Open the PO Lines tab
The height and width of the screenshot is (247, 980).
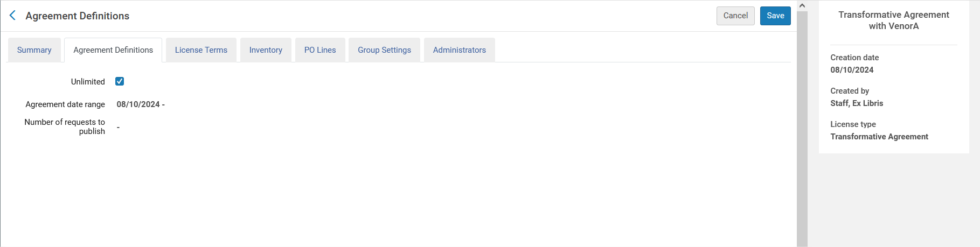[320, 50]
